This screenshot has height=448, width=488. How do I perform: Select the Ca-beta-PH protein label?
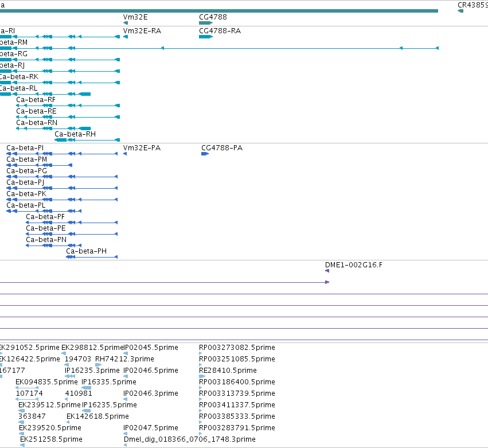tap(86, 251)
